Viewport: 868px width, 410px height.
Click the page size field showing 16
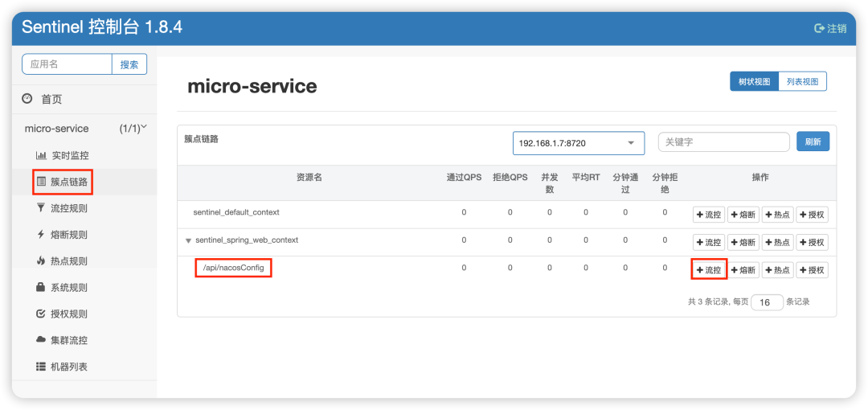pyautogui.click(x=768, y=302)
